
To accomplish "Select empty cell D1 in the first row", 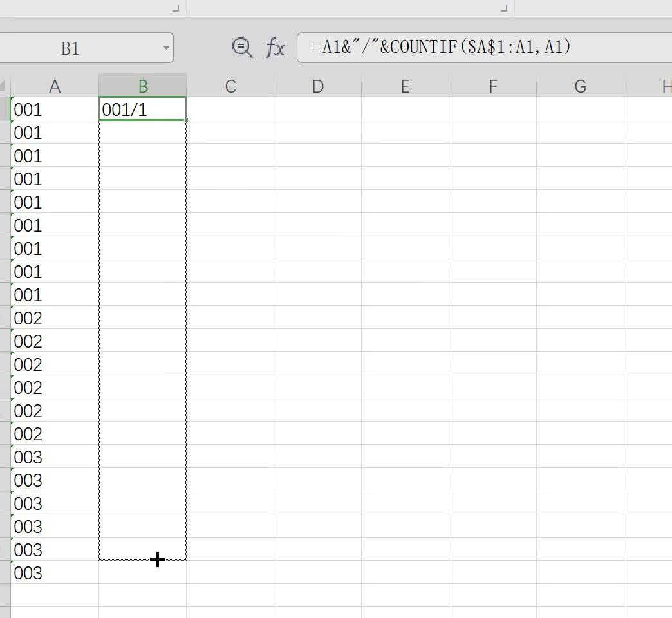I will (317, 109).
